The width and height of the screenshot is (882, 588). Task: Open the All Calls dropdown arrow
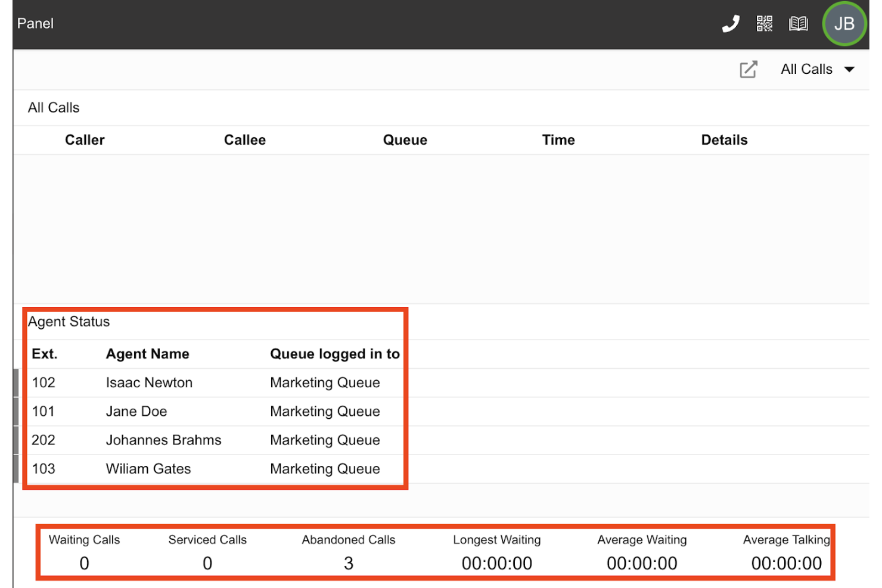[x=850, y=69]
